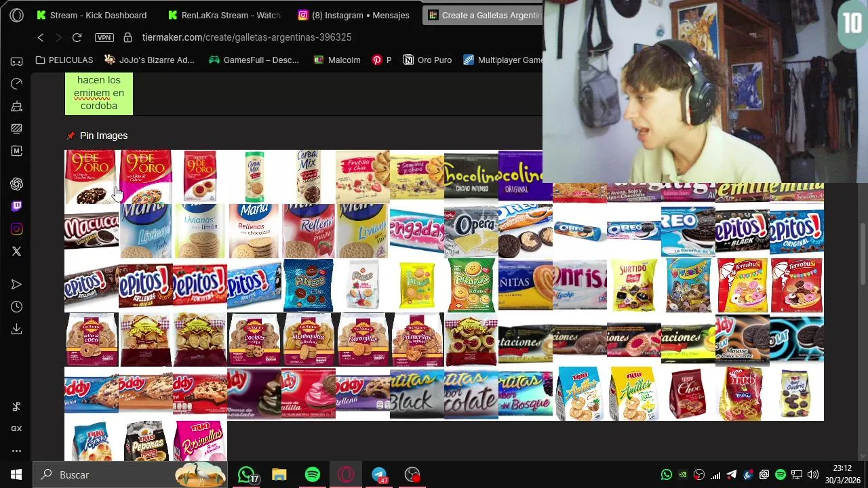The image size is (868, 488).
Task: Open the sidebar three-dots setup menu
Action: click(x=16, y=451)
